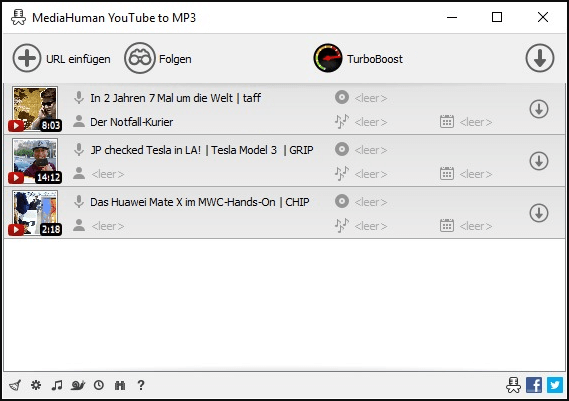
Task: Click year field in Tesla row
Action: tap(476, 174)
